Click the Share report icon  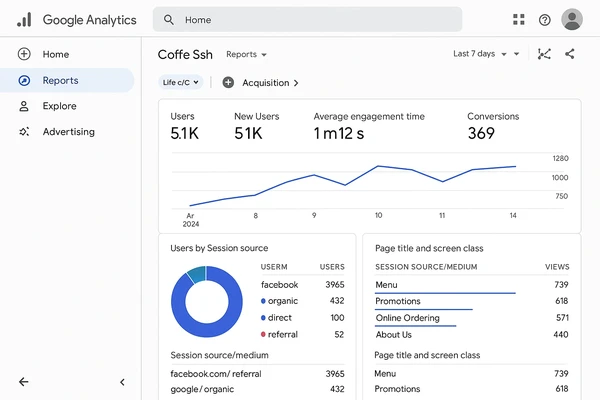tap(570, 54)
